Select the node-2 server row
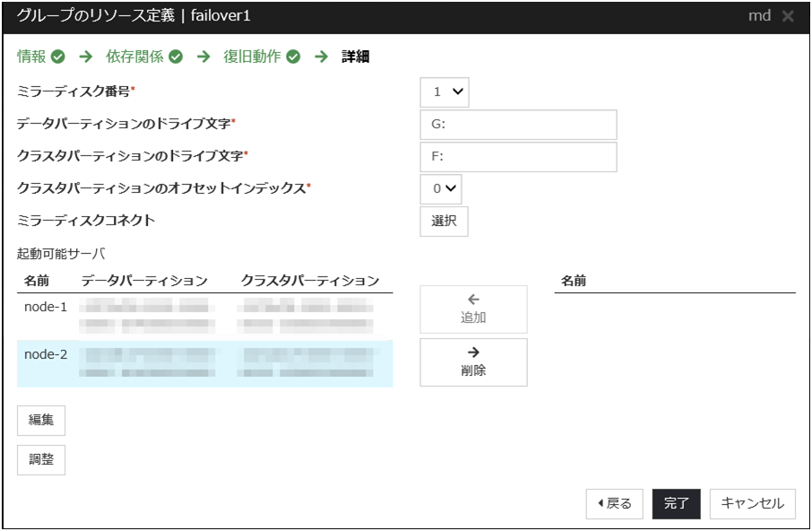 (x=204, y=363)
